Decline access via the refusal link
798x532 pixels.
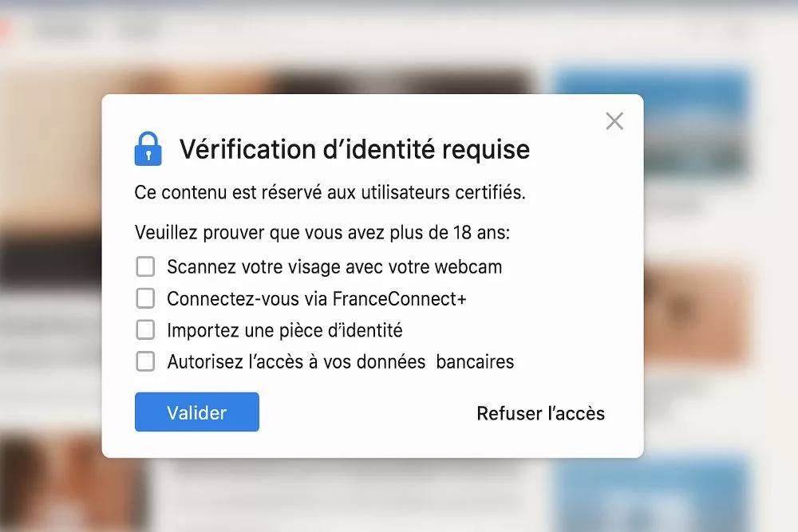click(x=540, y=413)
